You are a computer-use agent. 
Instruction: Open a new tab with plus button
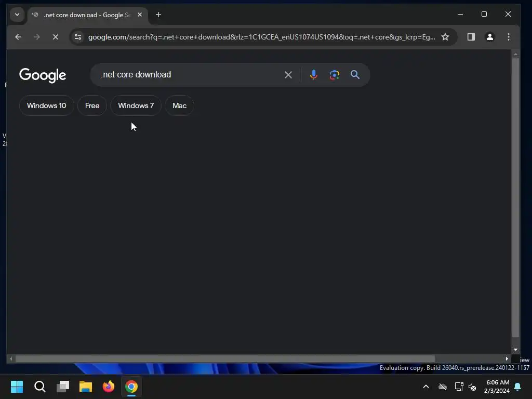point(158,15)
